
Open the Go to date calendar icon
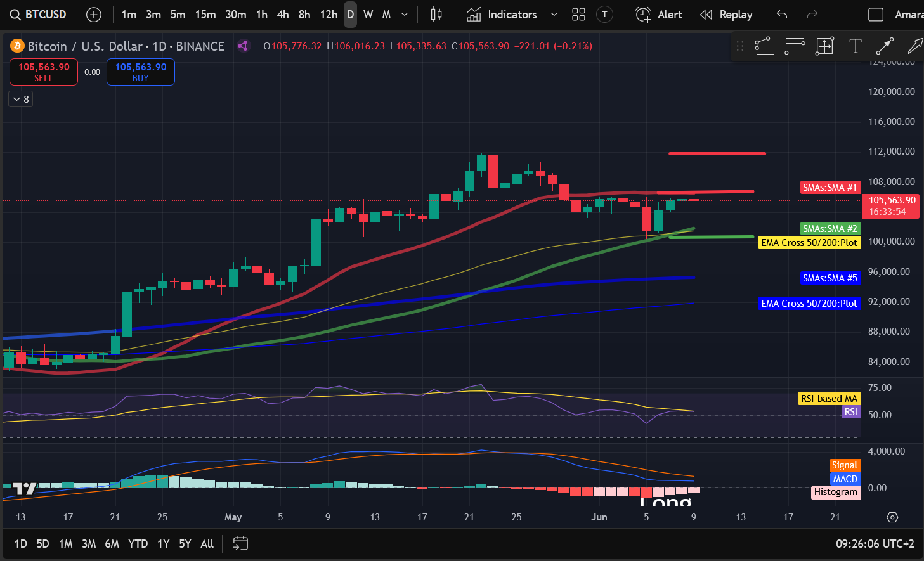coord(240,543)
